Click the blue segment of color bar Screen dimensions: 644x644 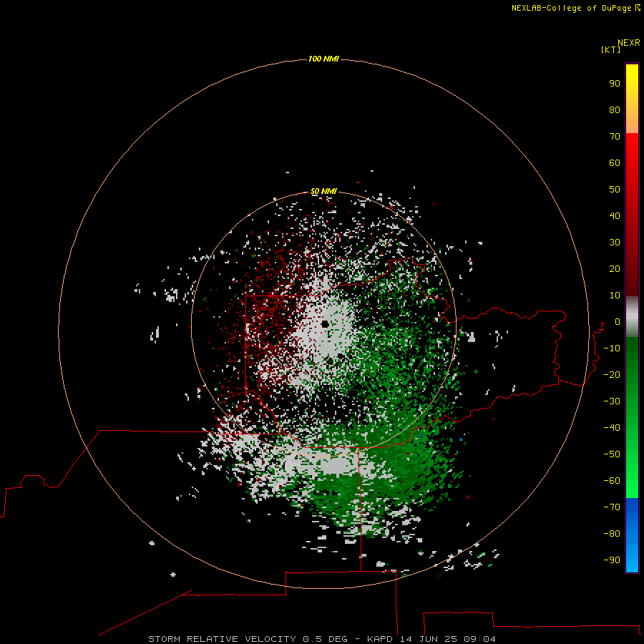click(x=632, y=535)
